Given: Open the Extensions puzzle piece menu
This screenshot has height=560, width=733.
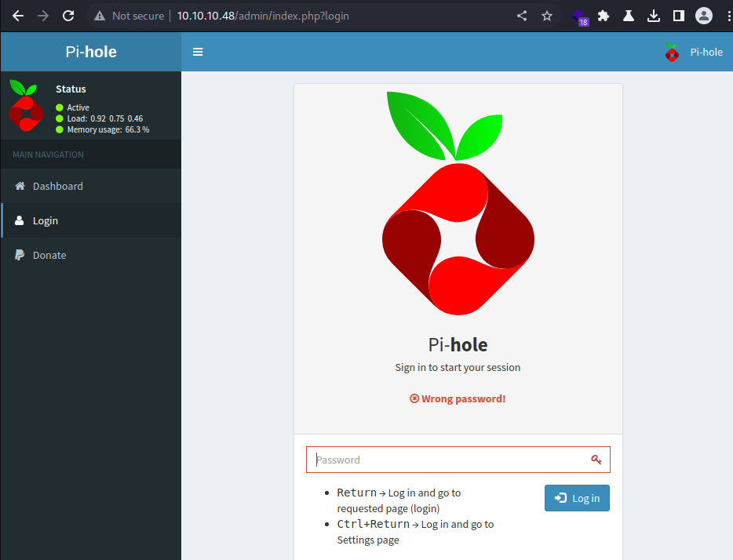Looking at the screenshot, I should [604, 16].
